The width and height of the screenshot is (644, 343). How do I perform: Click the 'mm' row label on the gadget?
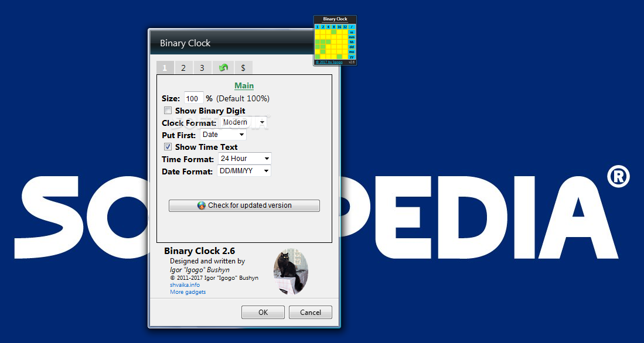pyautogui.click(x=352, y=37)
